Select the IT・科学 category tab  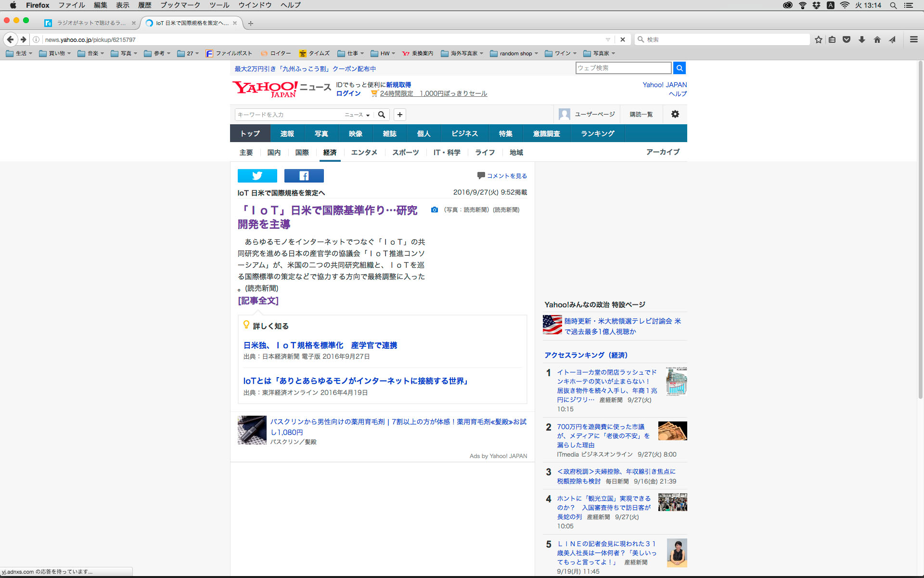click(447, 152)
